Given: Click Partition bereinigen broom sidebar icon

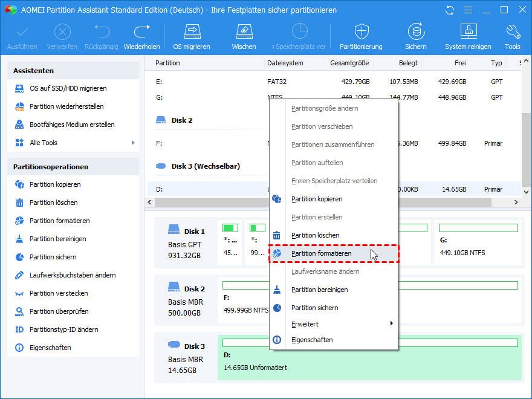Looking at the screenshot, I should [x=19, y=239].
